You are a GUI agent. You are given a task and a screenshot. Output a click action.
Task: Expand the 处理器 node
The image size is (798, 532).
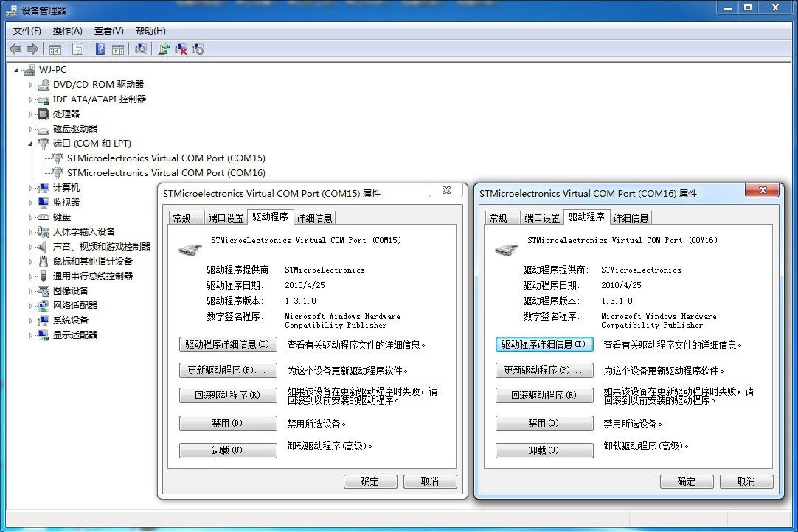point(30,114)
